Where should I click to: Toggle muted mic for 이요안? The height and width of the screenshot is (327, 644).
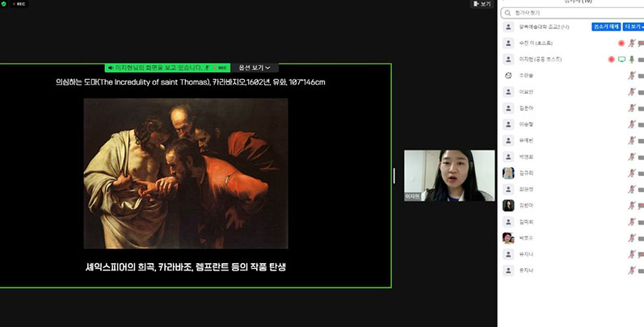point(632,92)
